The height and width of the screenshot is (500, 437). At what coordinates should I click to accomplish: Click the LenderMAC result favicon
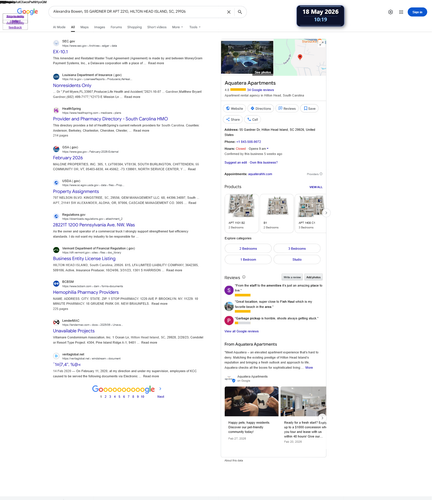click(56, 322)
